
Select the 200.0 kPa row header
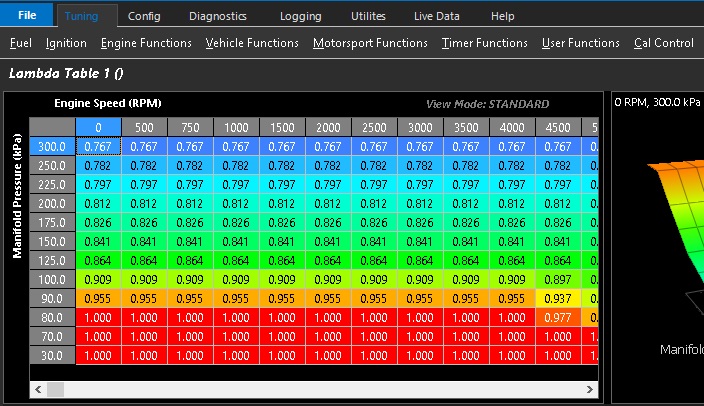pos(52,203)
